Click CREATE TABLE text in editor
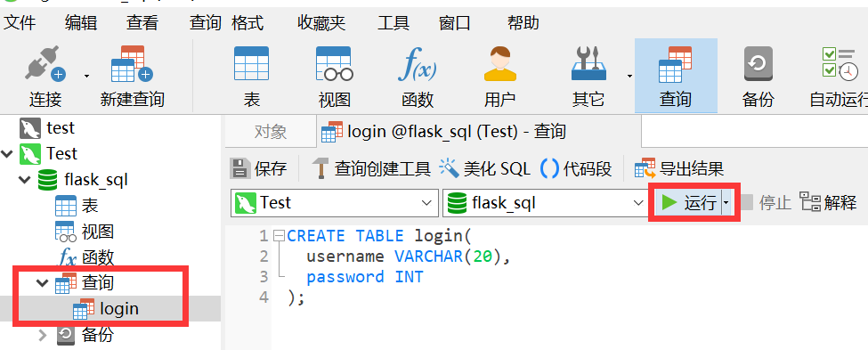This screenshot has width=868, height=350. pyautogui.click(x=345, y=235)
